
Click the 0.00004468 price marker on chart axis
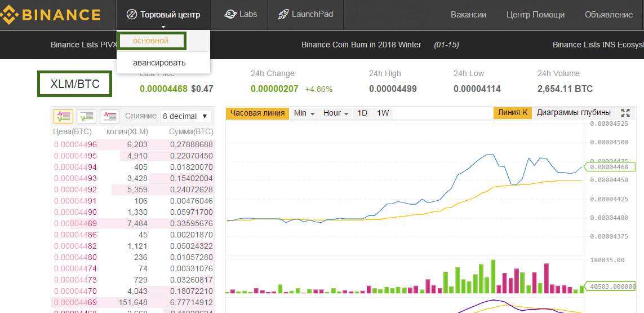tap(611, 167)
